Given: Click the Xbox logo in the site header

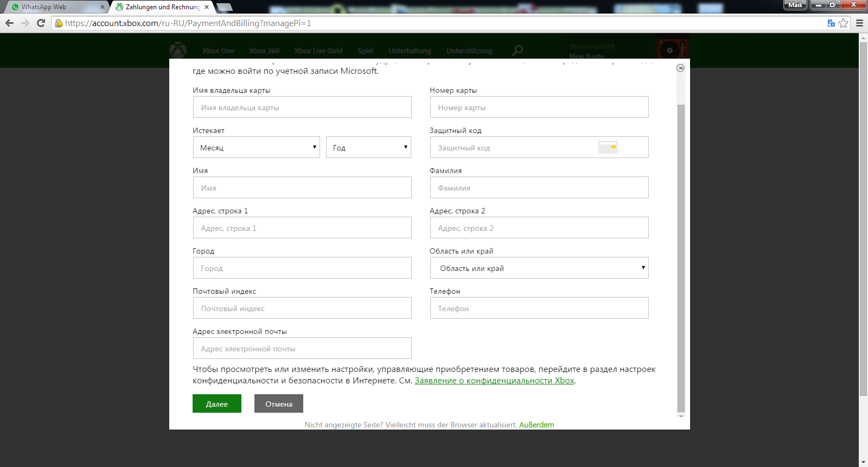Looking at the screenshot, I should tap(178, 51).
